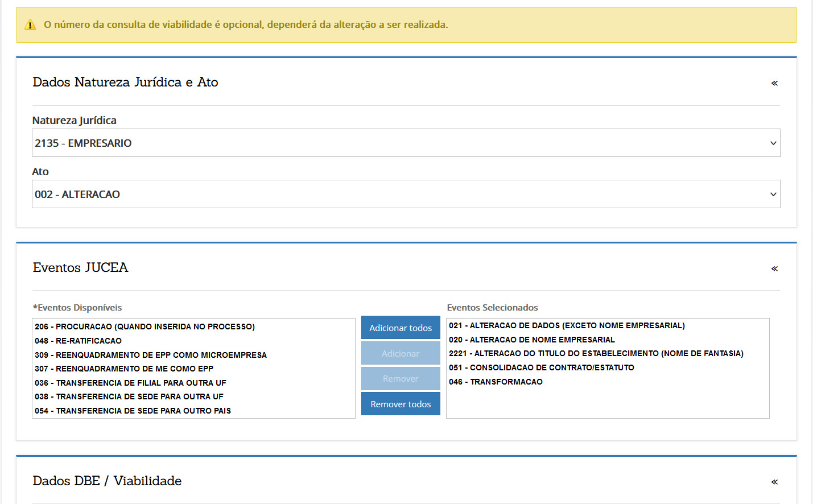The image size is (813, 504).
Task: Select 2221 - ALTERACAO DO TITULO DO ESTABELECIMENTO
Action: (x=608, y=353)
